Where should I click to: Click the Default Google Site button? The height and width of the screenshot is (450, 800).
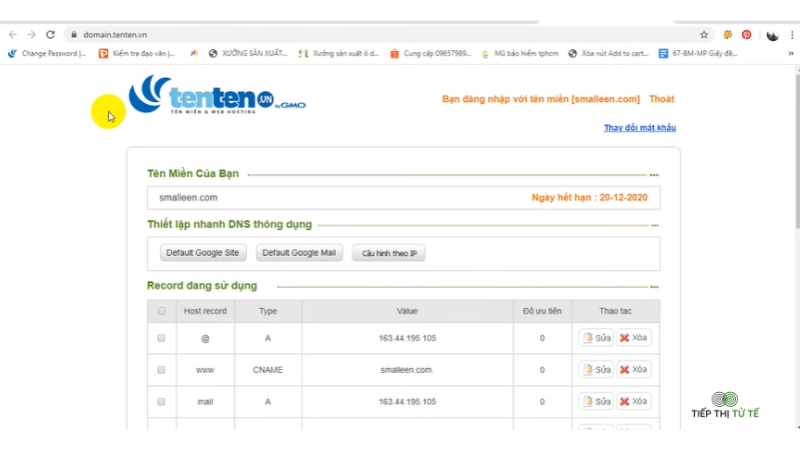[203, 253]
